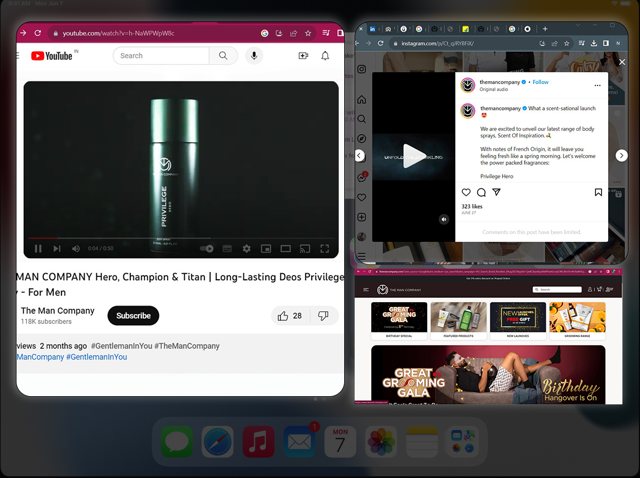
Task: Close the Instagram post overlay
Action: [x=622, y=62]
